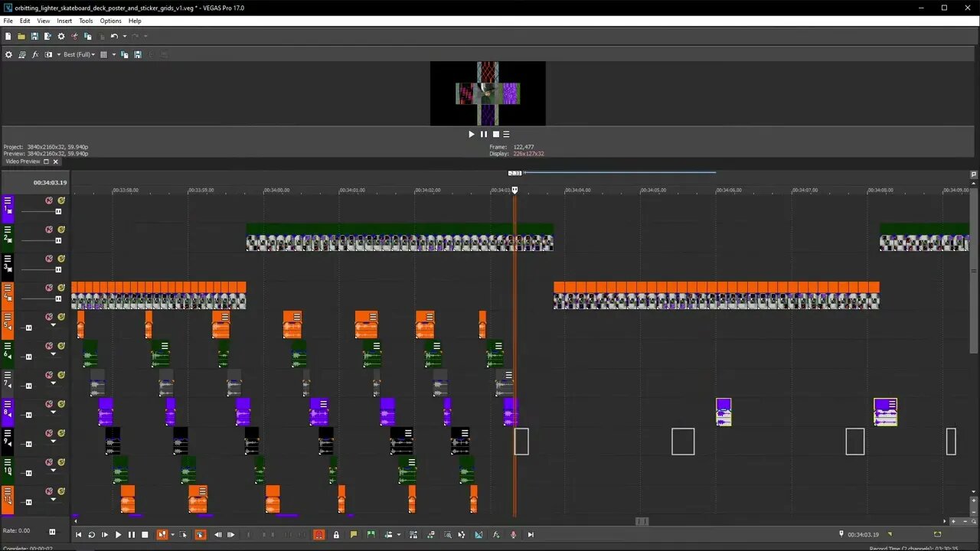Click the timeline cursor marker on the ruler
This screenshot has height=551, width=980.
click(514, 190)
